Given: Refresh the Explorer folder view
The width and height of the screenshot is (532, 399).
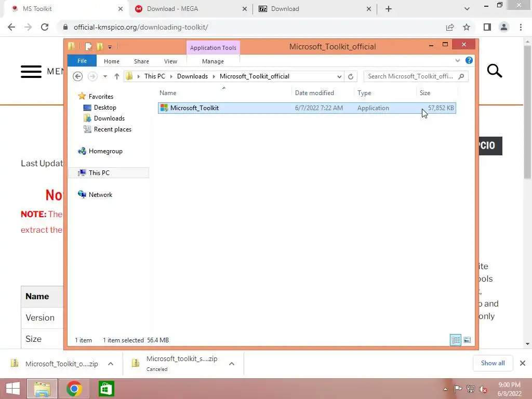Looking at the screenshot, I should click(x=351, y=76).
